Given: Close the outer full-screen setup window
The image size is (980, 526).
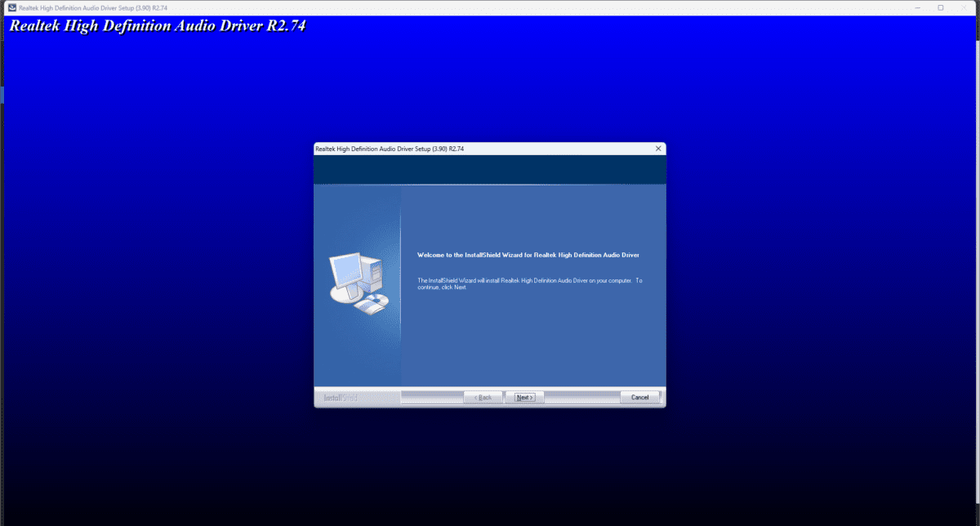Looking at the screenshot, I should point(964,7).
